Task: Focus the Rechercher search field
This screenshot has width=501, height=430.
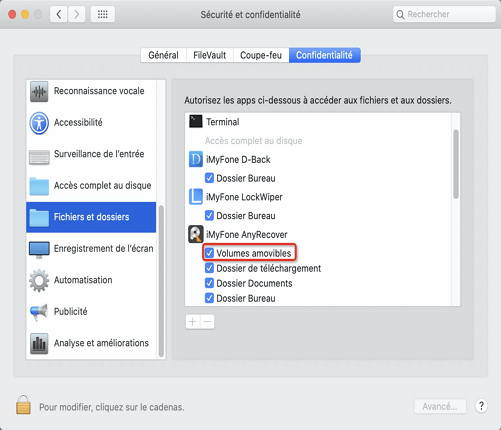Action: coord(444,14)
